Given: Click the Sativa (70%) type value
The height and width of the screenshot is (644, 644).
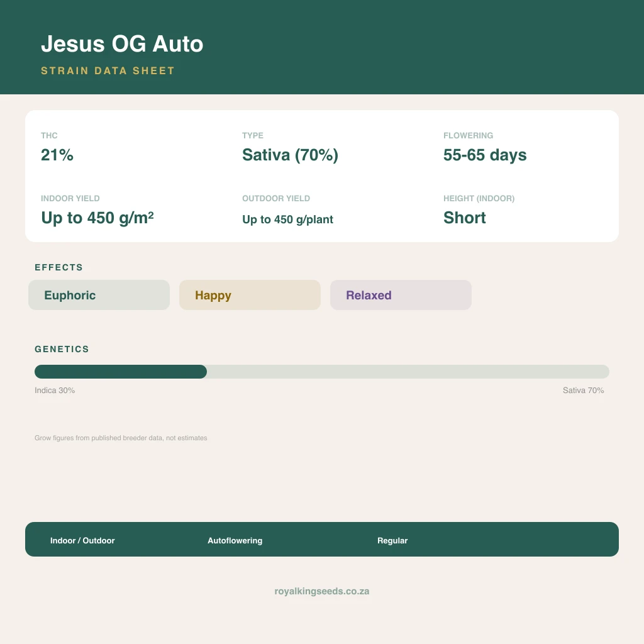Looking at the screenshot, I should (x=290, y=155).
